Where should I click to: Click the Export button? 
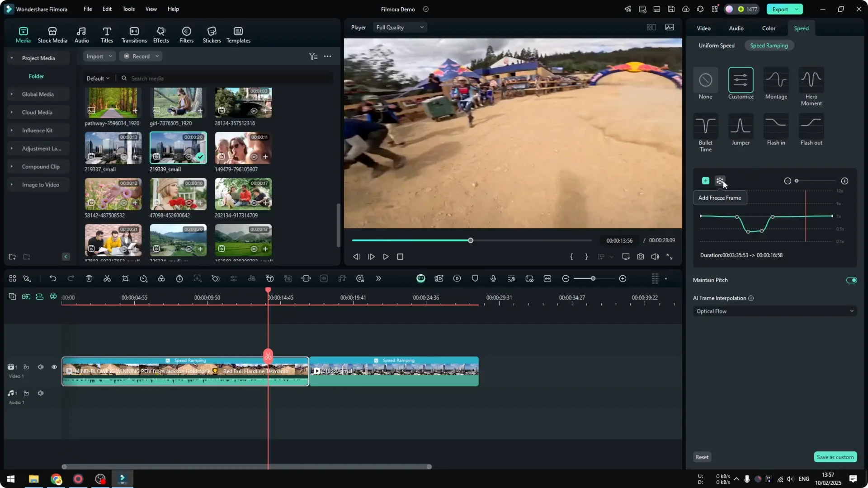(x=781, y=9)
